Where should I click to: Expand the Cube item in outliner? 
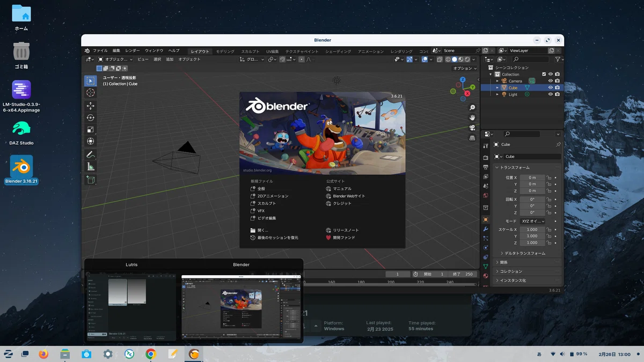[x=497, y=87]
